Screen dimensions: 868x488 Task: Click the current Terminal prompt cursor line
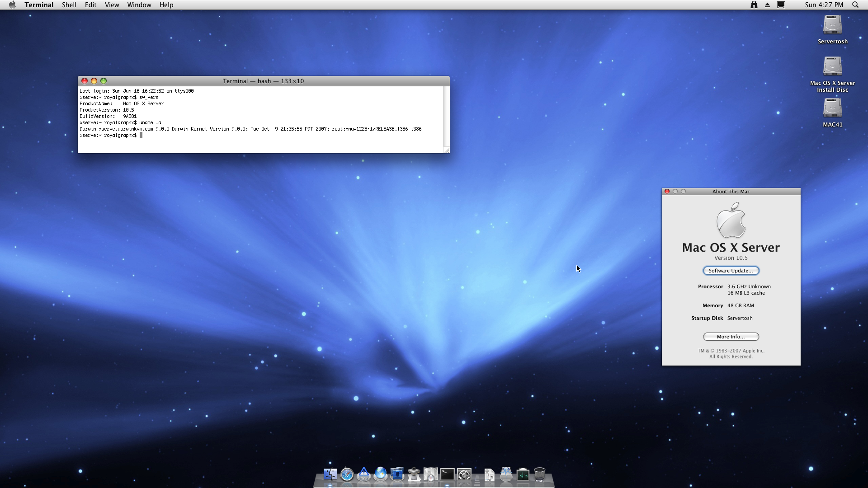click(111, 135)
